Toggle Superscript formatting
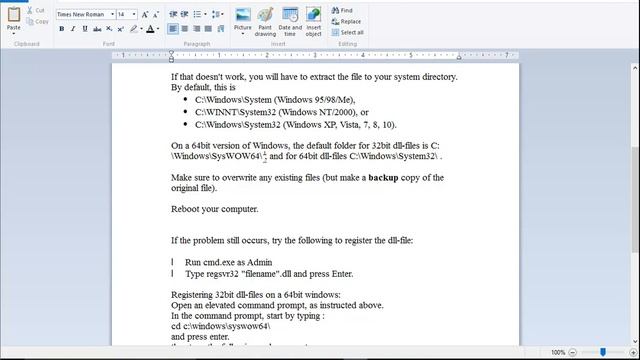640x360 pixels. (x=121, y=29)
